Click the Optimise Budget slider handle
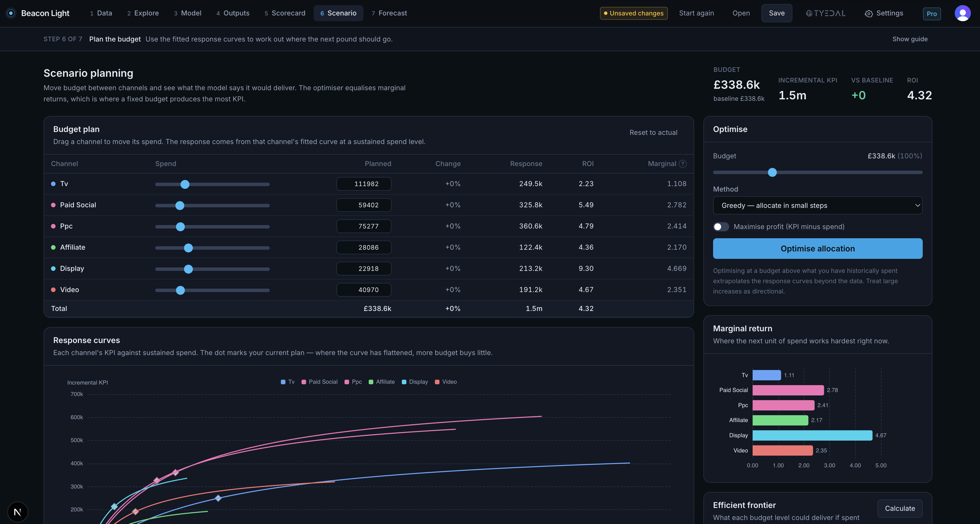Viewport: 980px width, 524px height. click(x=772, y=173)
